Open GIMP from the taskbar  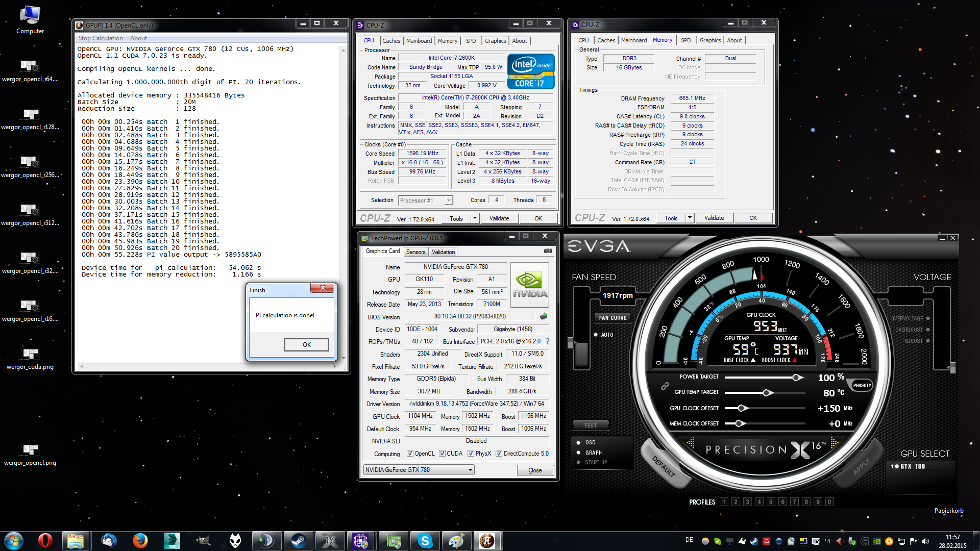(x=203, y=541)
